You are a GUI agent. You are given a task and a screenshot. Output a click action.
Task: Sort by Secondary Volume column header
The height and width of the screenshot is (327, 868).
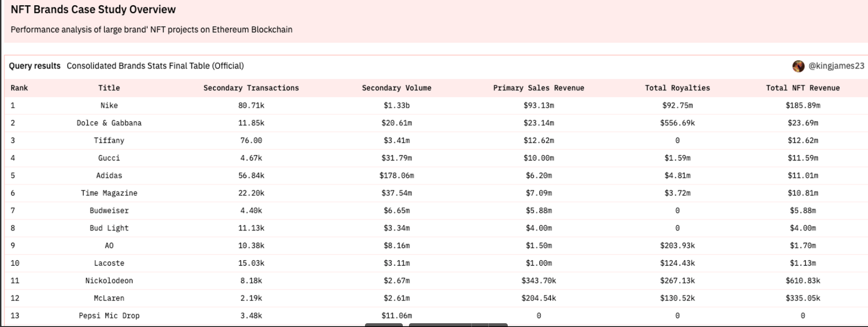click(397, 88)
